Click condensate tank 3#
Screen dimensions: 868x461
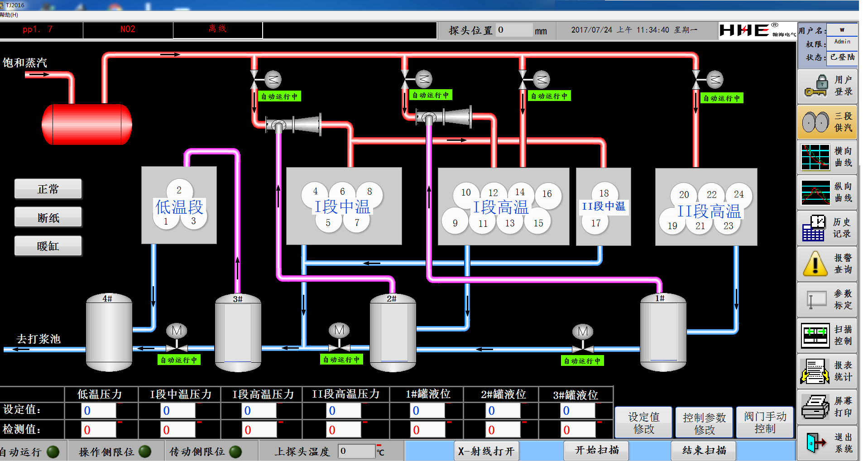[238, 333]
